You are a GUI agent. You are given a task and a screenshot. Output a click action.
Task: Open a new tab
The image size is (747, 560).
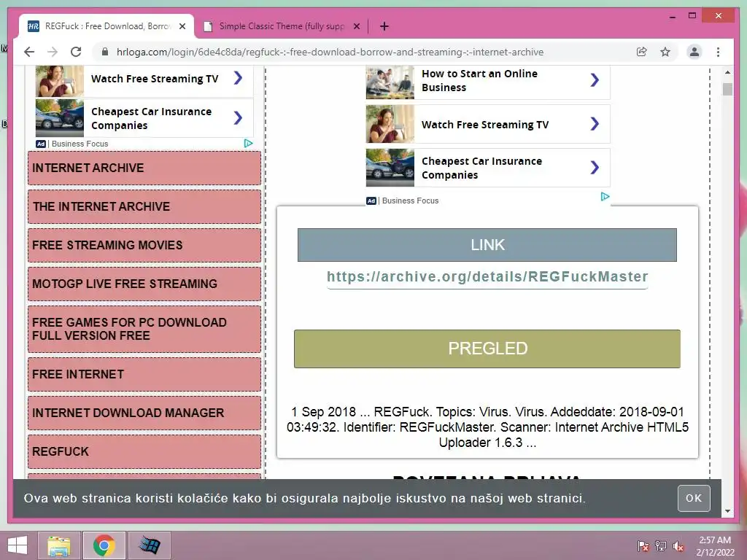[384, 26]
